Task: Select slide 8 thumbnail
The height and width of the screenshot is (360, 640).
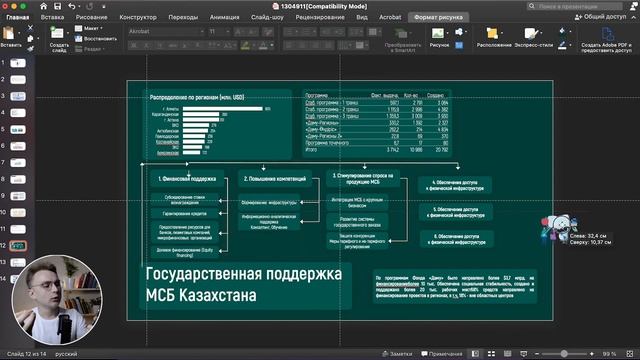Action: (18, 179)
